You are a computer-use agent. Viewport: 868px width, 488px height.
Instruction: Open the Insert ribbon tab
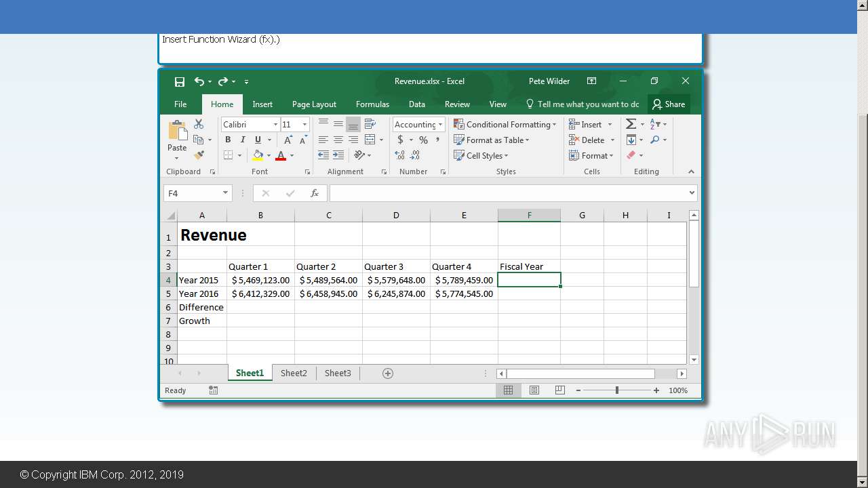262,104
